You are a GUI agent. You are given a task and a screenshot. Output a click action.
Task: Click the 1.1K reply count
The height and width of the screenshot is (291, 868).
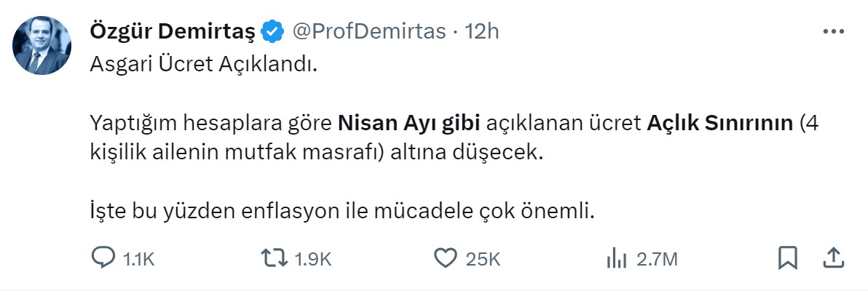coord(139,258)
